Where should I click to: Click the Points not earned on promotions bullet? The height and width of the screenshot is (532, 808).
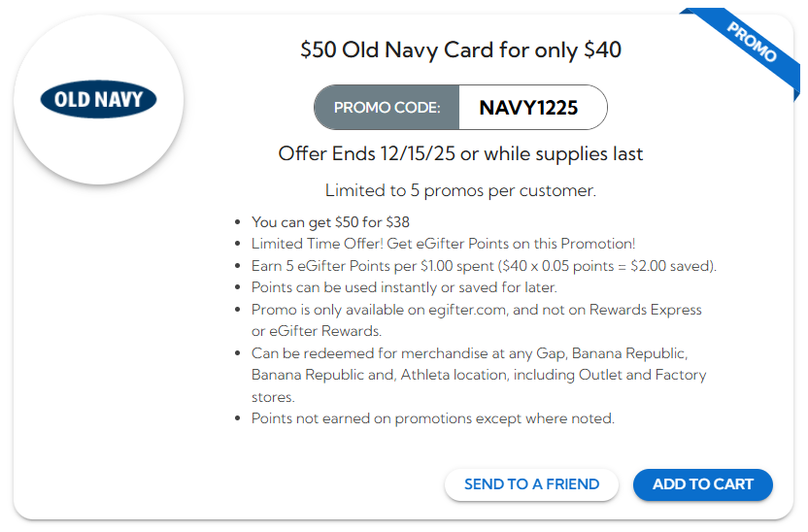point(433,418)
